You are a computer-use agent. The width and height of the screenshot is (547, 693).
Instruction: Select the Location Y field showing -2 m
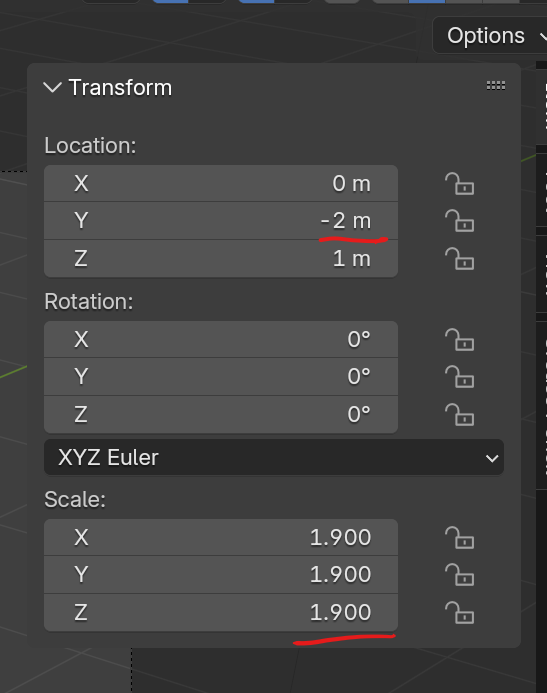(221, 221)
